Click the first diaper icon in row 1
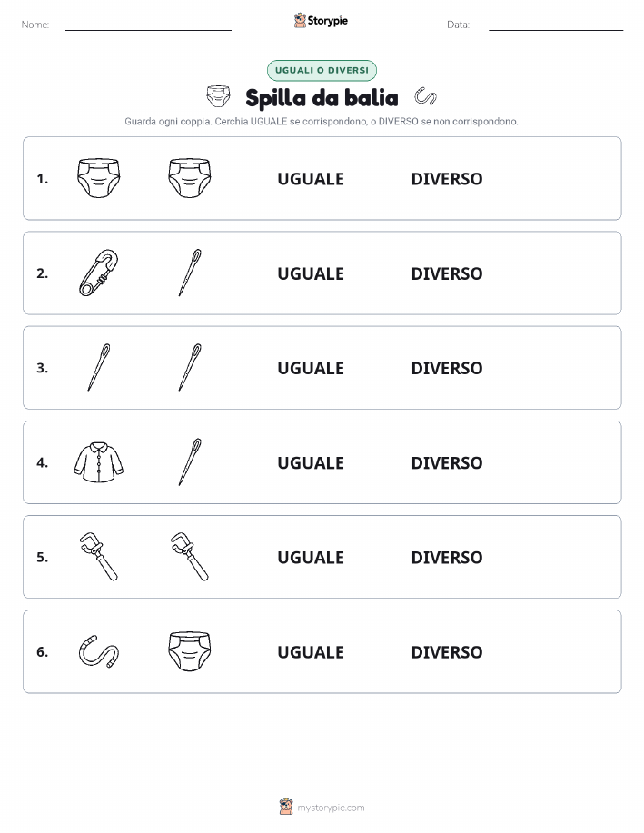The height and width of the screenshot is (833, 644). click(99, 178)
